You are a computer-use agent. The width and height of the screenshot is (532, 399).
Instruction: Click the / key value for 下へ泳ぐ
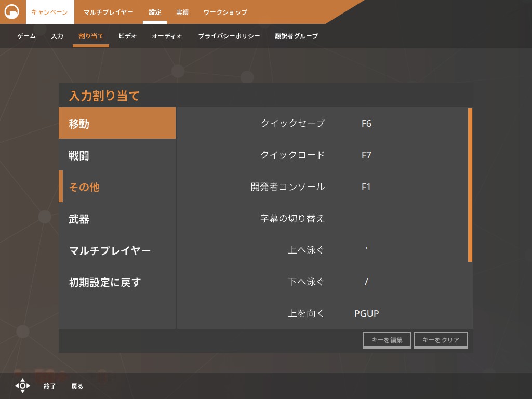366,282
